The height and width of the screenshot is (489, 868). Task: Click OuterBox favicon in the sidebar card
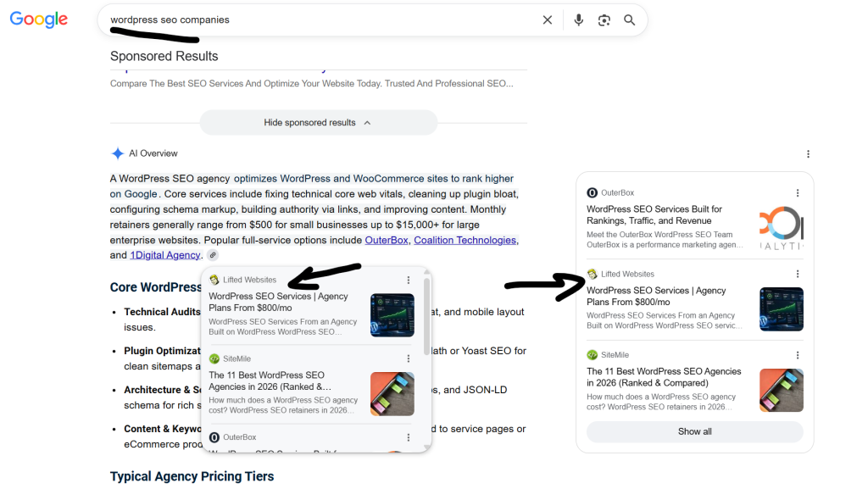click(593, 192)
